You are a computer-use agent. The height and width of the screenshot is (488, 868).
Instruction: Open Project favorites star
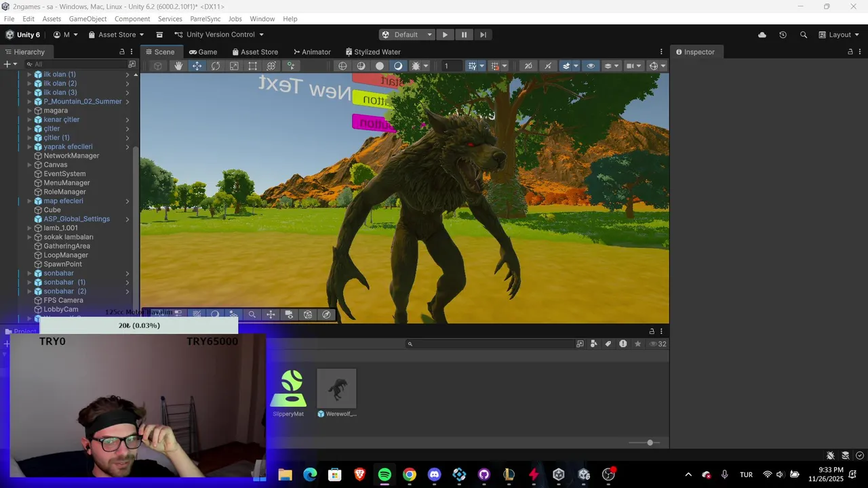coord(637,344)
